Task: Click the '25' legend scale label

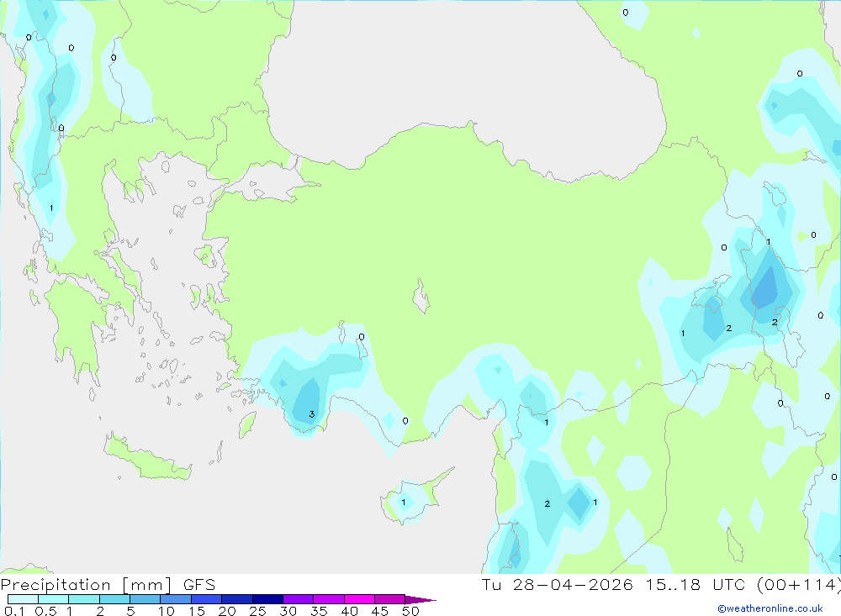Action: click(257, 611)
